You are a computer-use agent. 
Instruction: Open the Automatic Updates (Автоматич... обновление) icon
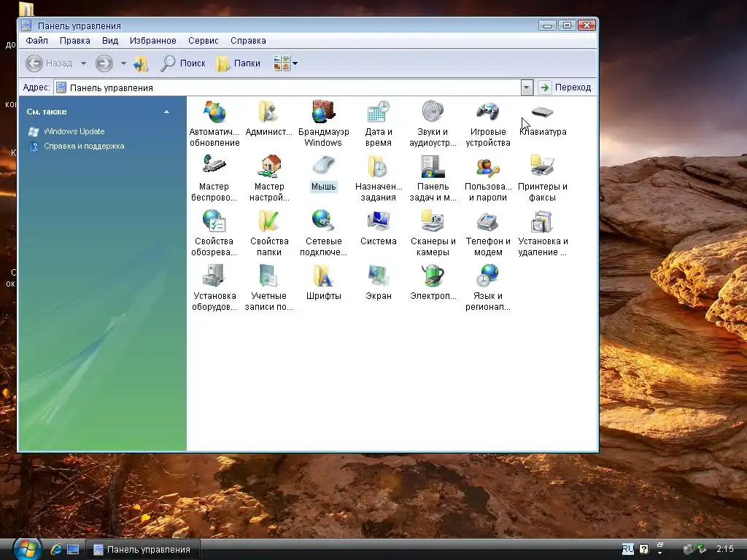pyautogui.click(x=214, y=123)
